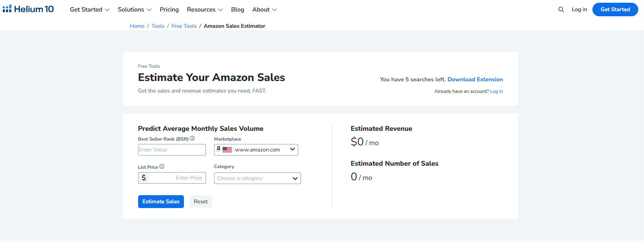644x245 pixels.
Task: Click the blue Get Started header button
Action: [615, 9]
